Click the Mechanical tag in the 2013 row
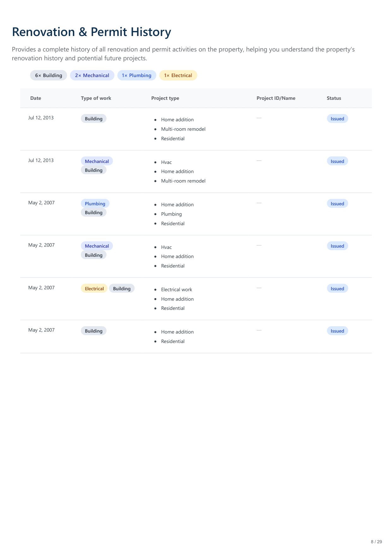The width and height of the screenshot is (392, 554). pos(97,161)
